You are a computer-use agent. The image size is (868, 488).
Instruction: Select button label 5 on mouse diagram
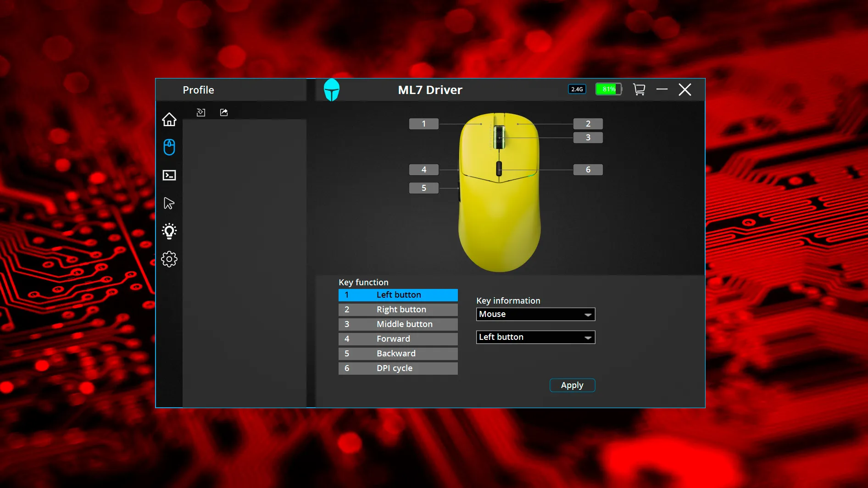coord(424,188)
